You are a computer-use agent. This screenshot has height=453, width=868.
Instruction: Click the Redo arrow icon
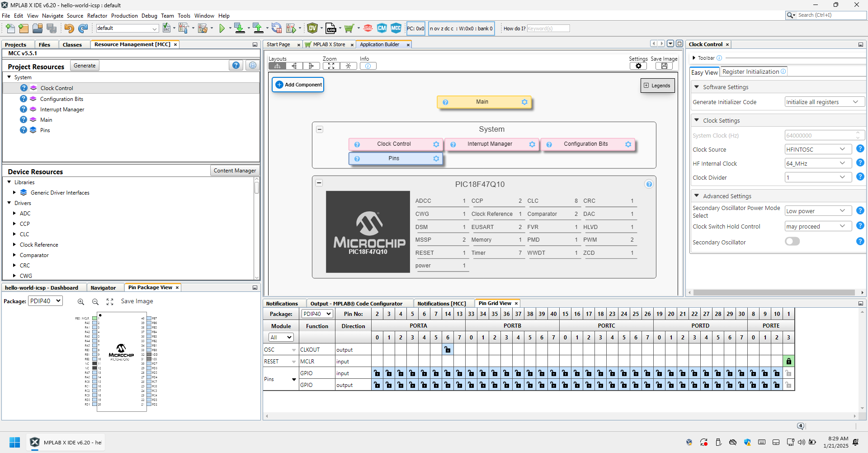click(x=83, y=29)
